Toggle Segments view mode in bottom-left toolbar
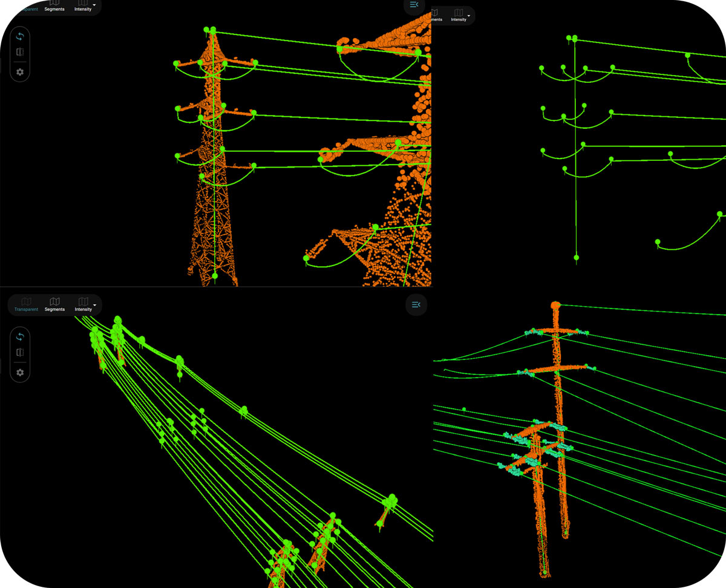Screen dimensions: 726x588 tap(54, 305)
